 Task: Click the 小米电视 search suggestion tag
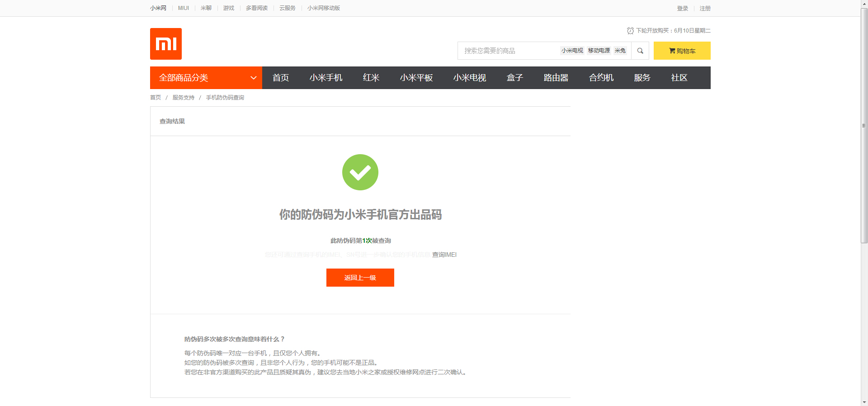pos(572,51)
